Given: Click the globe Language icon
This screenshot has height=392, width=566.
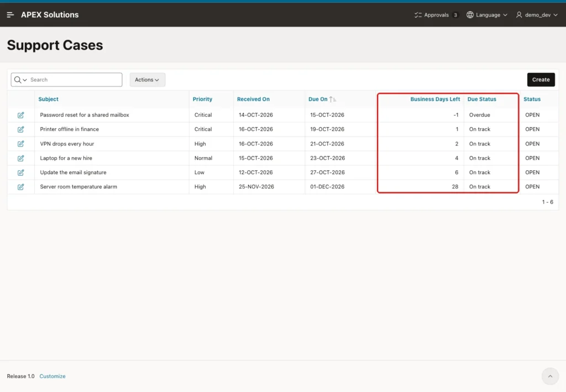Looking at the screenshot, I should (x=470, y=15).
